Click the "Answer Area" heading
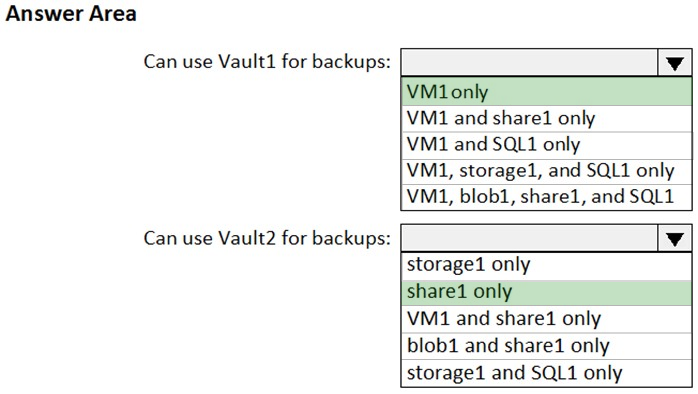The image size is (698, 394). click(x=71, y=13)
